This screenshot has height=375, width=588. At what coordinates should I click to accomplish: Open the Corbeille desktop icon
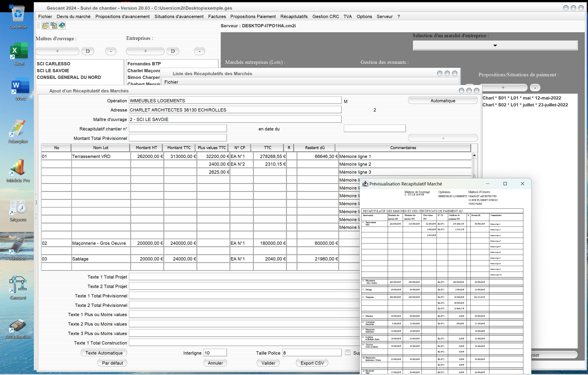(x=18, y=17)
